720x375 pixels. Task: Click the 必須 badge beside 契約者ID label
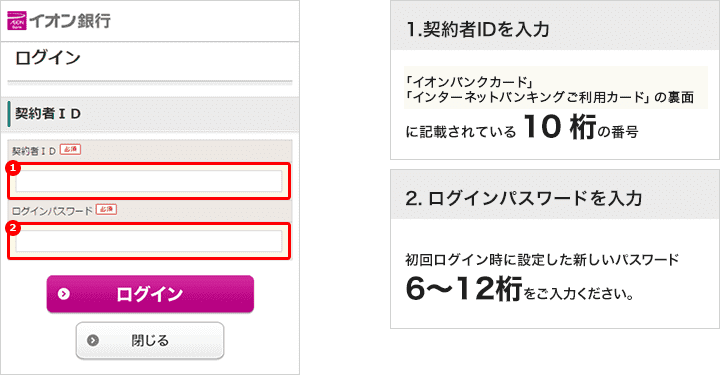[70, 149]
